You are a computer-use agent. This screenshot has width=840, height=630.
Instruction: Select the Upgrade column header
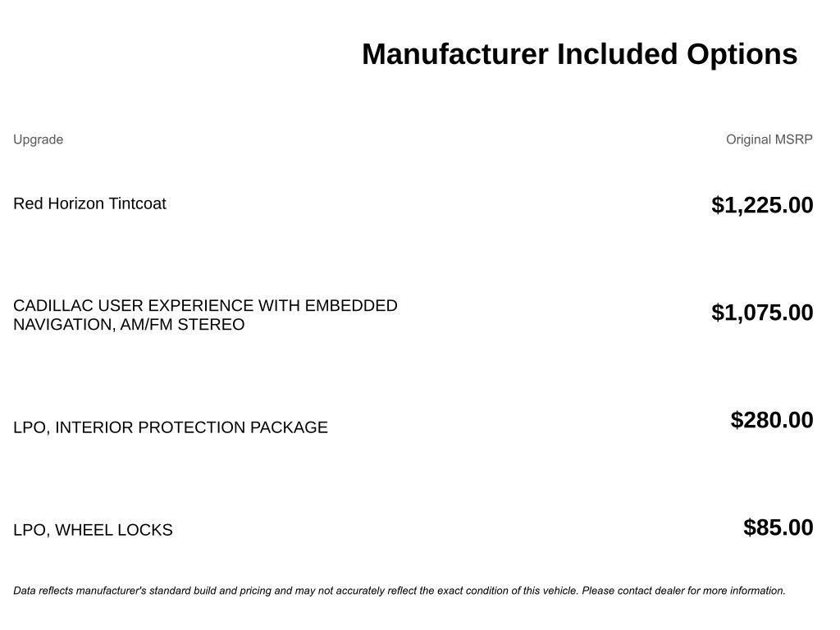point(38,139)
